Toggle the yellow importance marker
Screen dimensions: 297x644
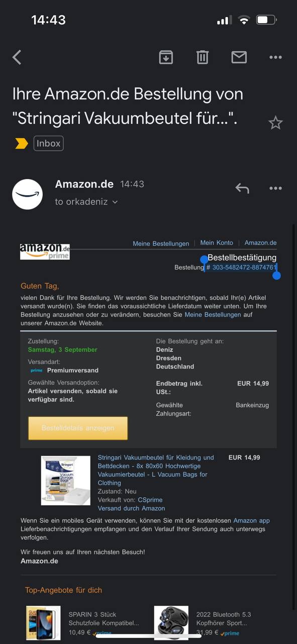tap(22, 144)
